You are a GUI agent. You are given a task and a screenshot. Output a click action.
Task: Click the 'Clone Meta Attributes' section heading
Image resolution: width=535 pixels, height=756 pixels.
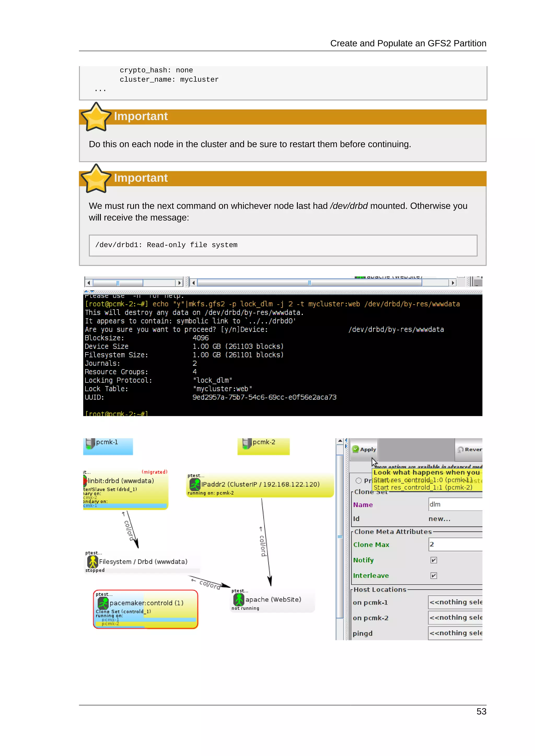pyautogui.click(x=393, y=532)
